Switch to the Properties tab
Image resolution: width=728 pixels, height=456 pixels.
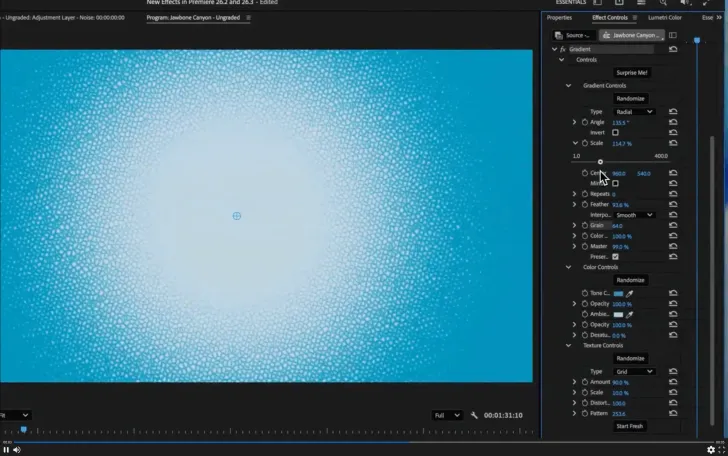coord(559,18)
